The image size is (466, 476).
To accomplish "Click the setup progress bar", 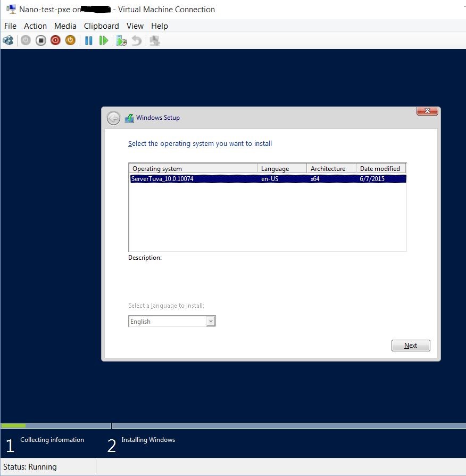I will 233,425.
